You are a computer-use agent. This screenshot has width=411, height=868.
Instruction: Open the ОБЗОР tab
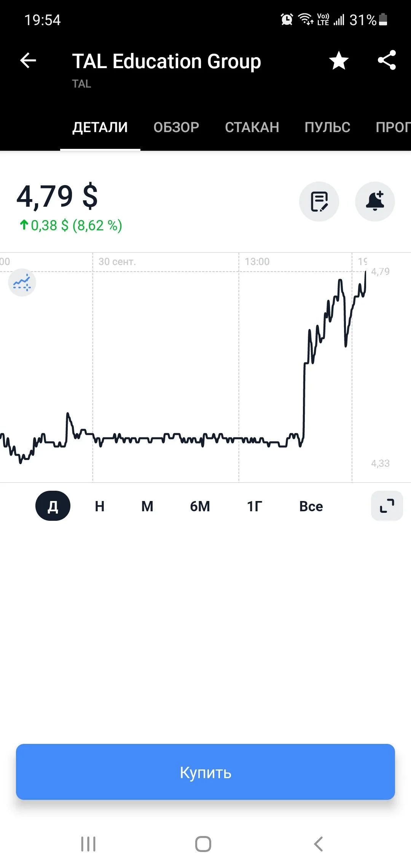[176, 127]
